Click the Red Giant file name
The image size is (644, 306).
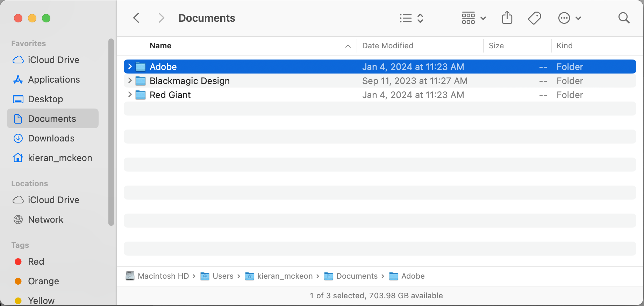tap(170, 95)
